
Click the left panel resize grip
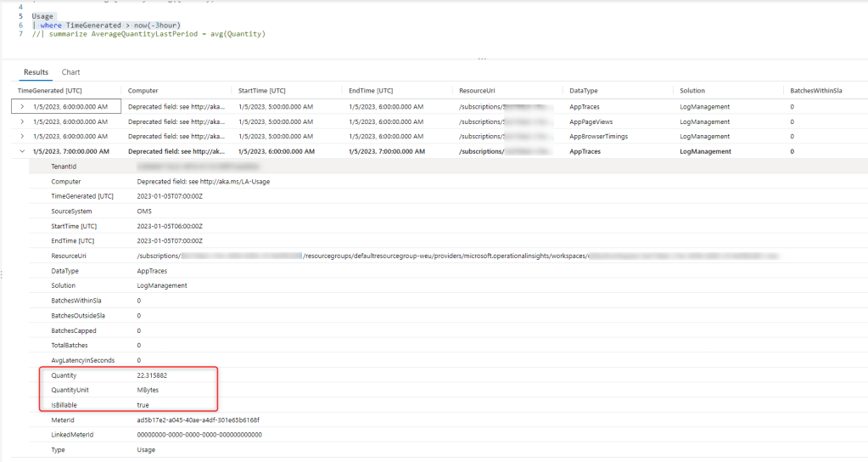(x=2, y=273)
